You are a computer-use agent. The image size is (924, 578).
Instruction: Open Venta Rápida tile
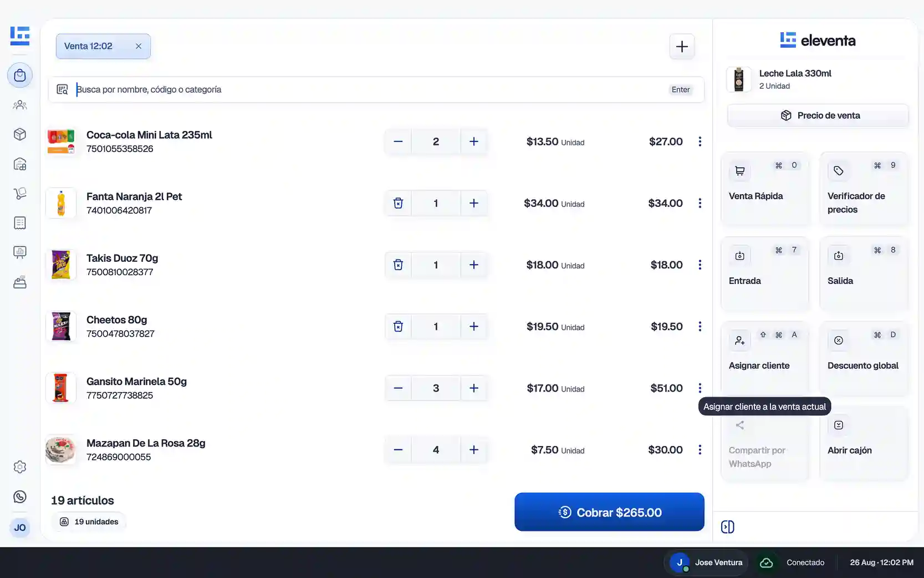765,189
